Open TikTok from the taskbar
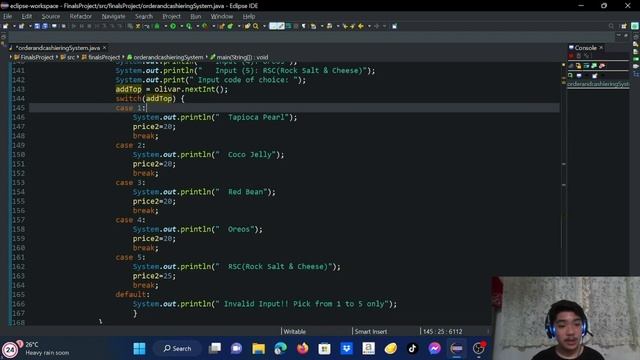The height and width of the screenshot is (360, 640). (x=412, y=348)
